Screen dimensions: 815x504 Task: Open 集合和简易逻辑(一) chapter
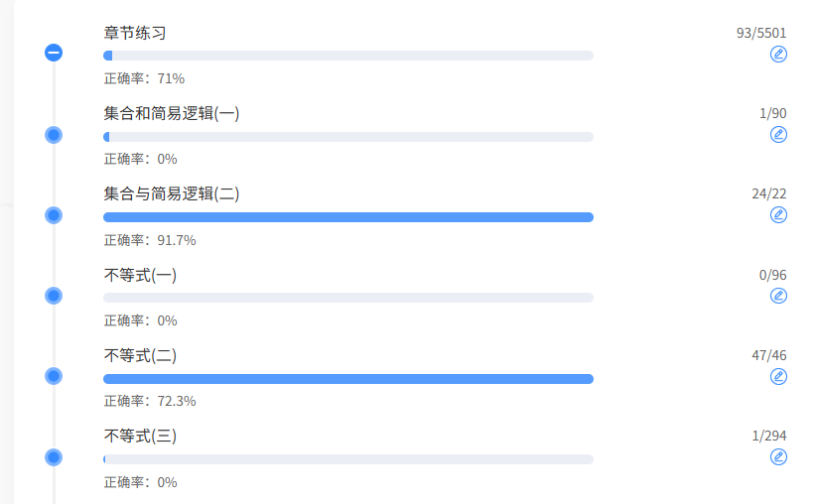pyautogui.click(x=171, y=114)
